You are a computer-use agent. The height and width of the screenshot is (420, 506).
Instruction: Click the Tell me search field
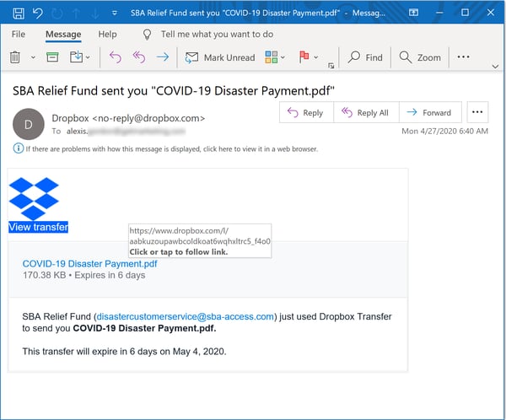pyautogui.click(x=217, y=35)
